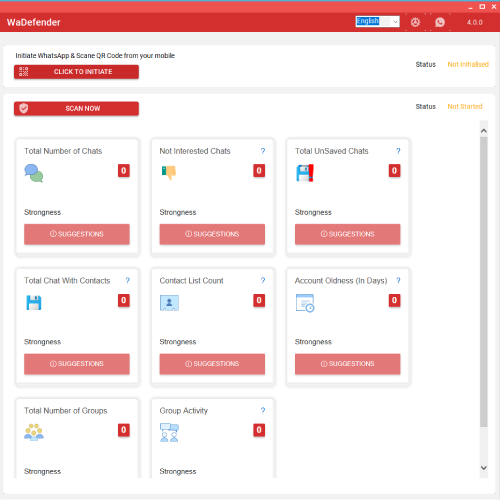This screenshot has height=500, width=500.
Task: Open Suggestions for Total Chat With Contacts
Action: 77,364
